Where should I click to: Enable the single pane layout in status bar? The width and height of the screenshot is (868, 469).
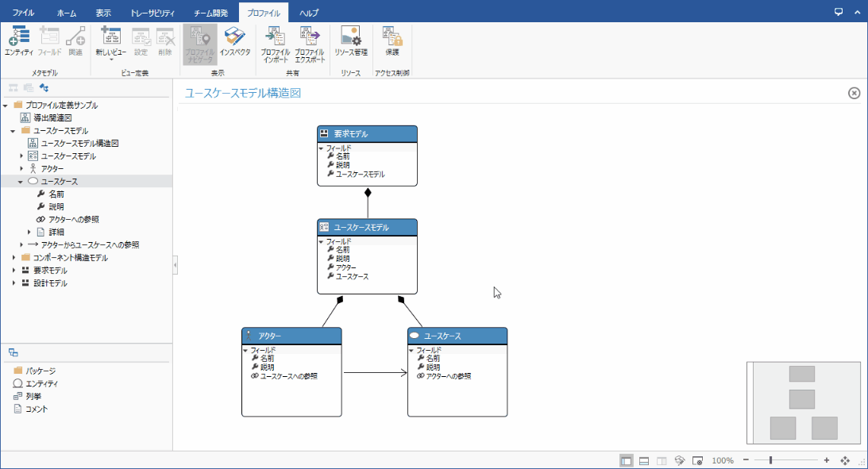tap(627, 459)
